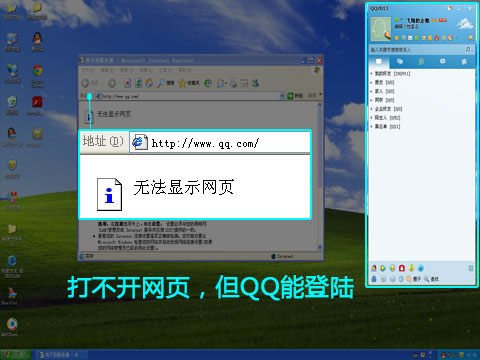Click the QQ user avatar picture
The width and height of the screenshot is (480, 360).
381,28
